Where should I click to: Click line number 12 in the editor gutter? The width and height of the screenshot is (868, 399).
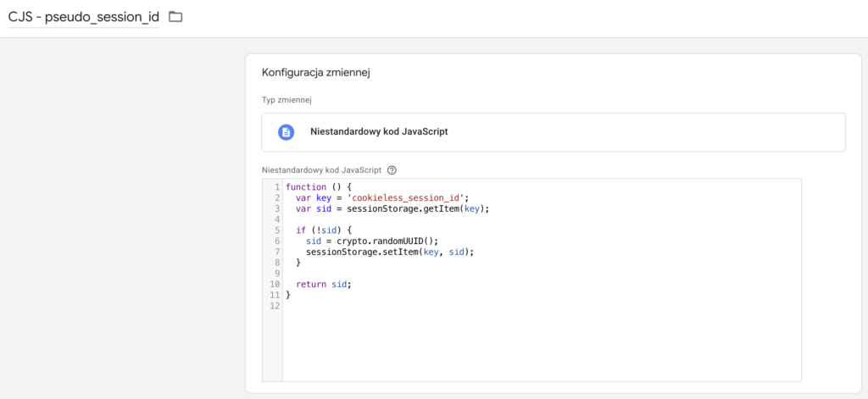(274, 307)
